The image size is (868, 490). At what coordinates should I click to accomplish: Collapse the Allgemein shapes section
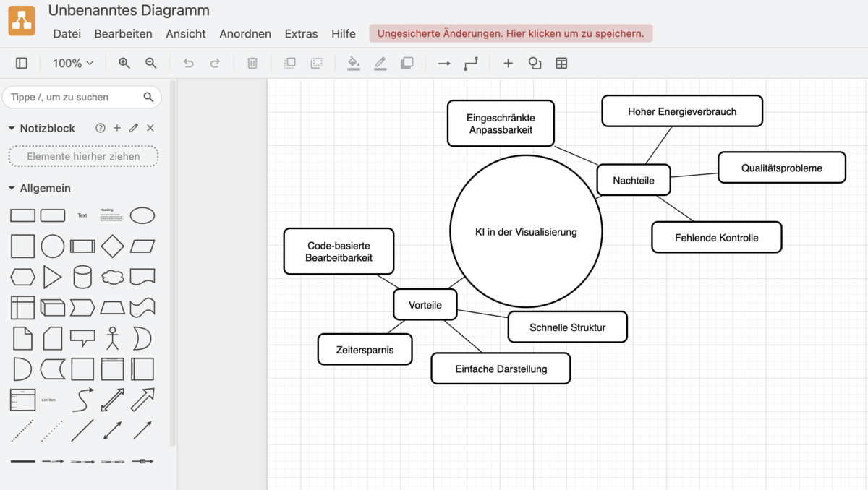click(12, 188)
